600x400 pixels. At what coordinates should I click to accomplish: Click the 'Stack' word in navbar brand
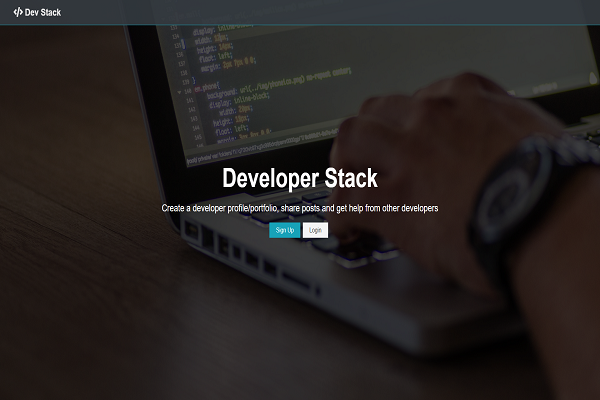51,12
